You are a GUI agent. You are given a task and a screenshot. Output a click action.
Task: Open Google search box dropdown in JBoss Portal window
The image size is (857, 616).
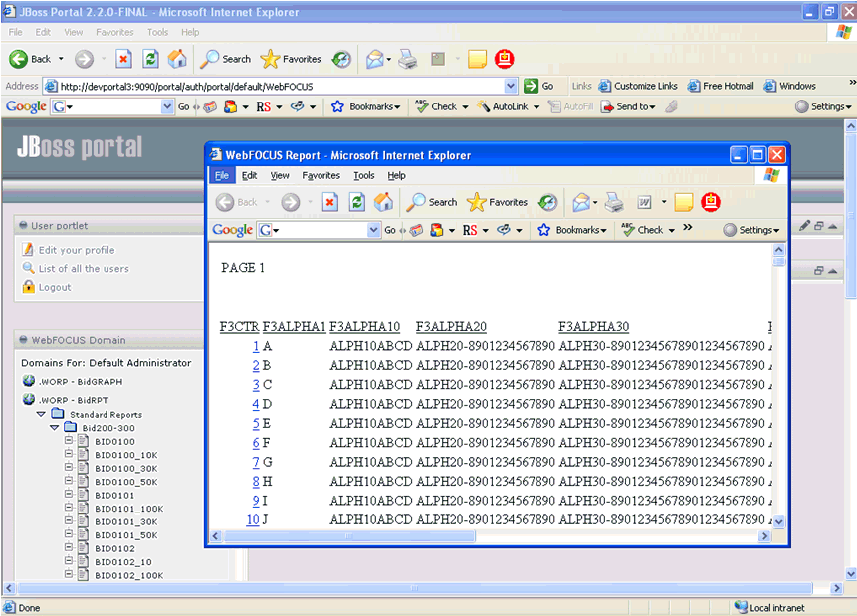pos(167,106)
